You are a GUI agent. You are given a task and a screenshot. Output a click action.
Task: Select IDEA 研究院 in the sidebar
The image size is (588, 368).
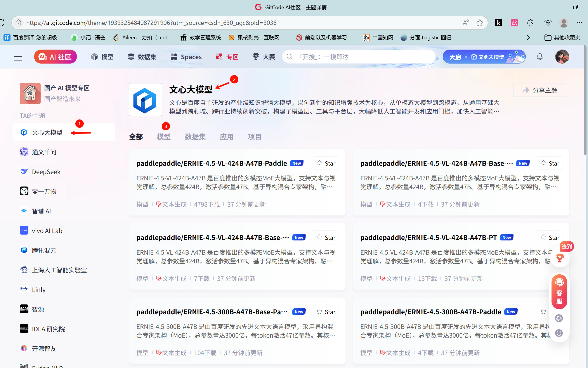point(64,329)
